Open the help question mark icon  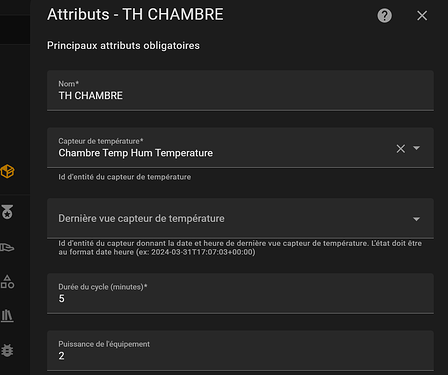pos(384,15)
